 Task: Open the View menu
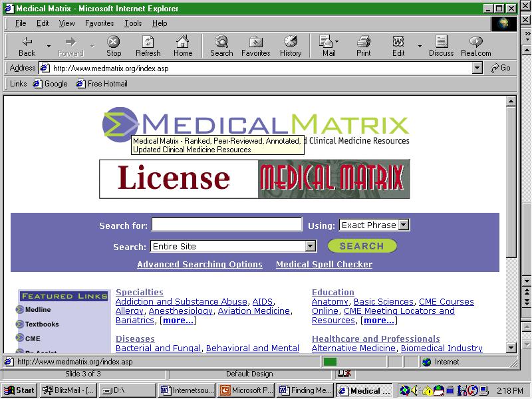point(66,23)
